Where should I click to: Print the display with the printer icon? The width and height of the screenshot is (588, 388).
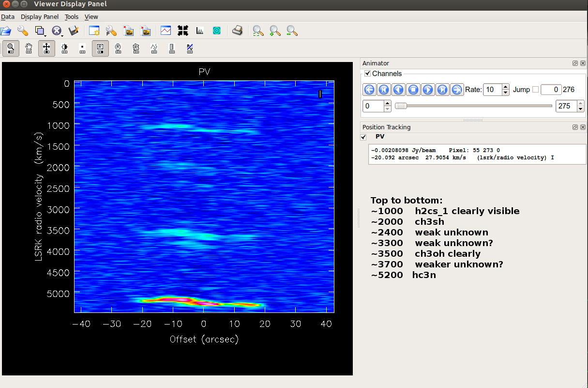[237, 31]
